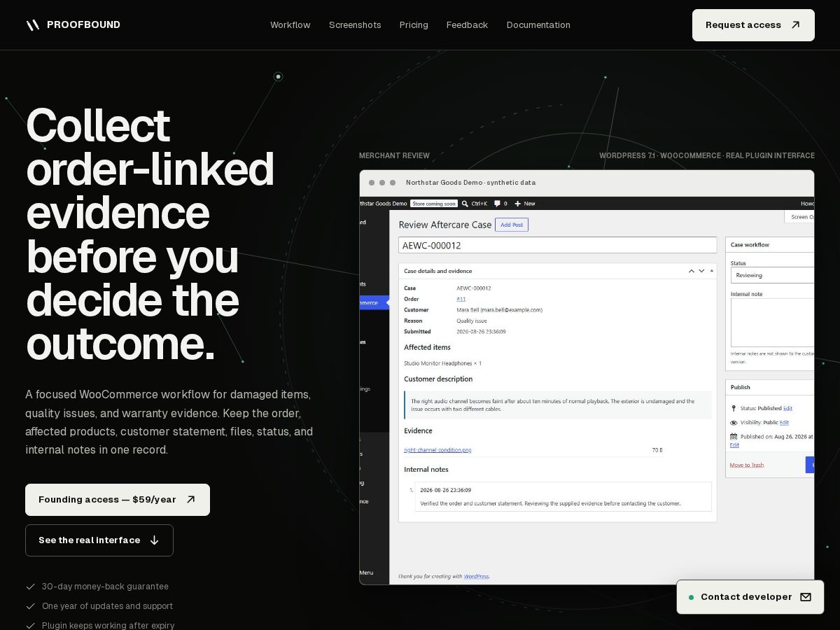Click checkmark beside One year of updates
Screen dimensions: 840x630
(x=30, y=606)
